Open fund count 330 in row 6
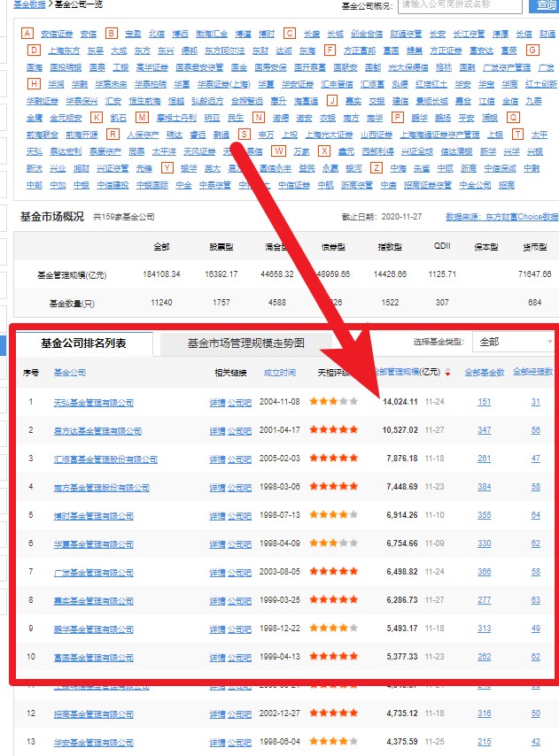559x756 pixels. tap(485, 544)
